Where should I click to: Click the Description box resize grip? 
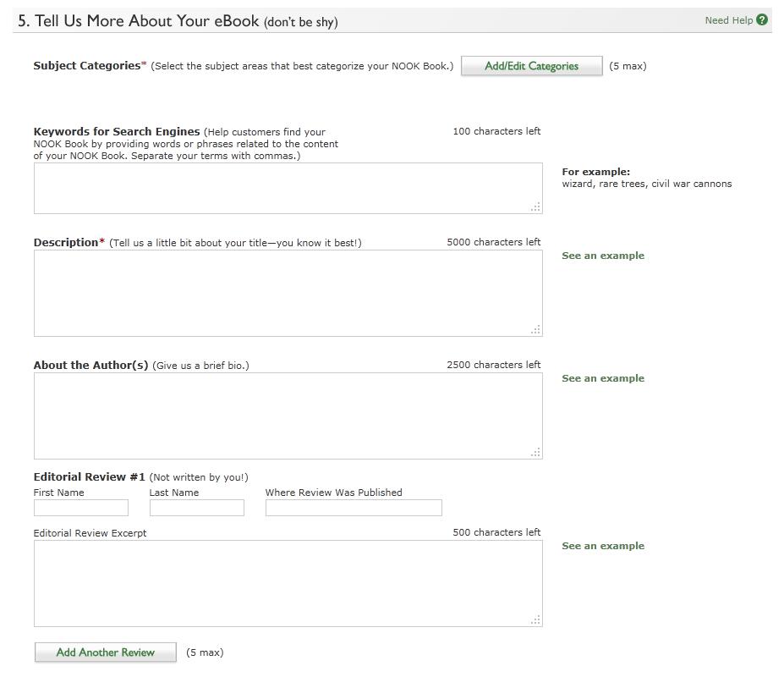(x=535, y=330)
